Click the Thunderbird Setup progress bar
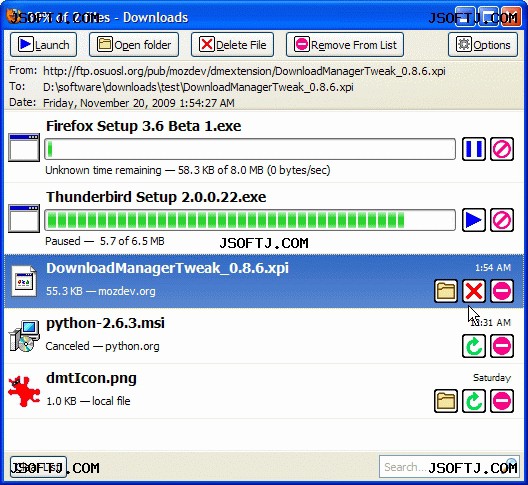 (x=250, y=220)
